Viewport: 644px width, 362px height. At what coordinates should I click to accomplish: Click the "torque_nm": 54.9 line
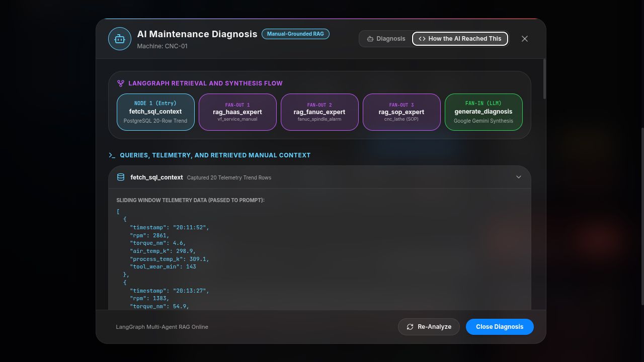pos(159,306)
